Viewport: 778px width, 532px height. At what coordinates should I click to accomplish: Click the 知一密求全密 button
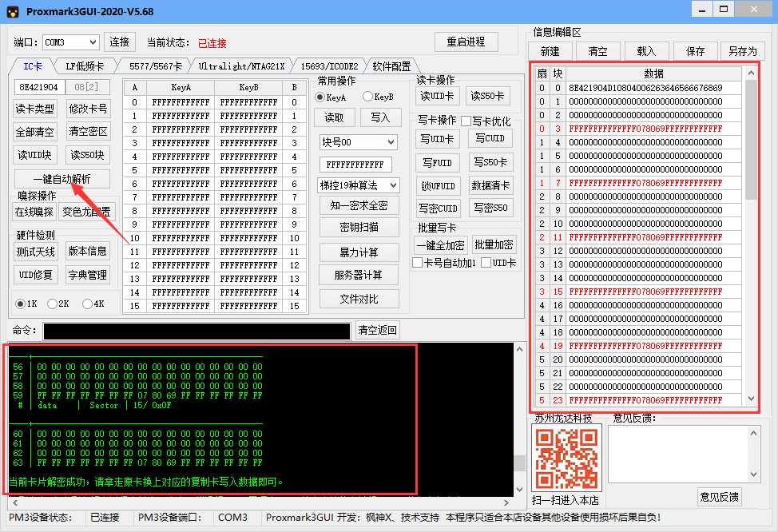click(x=359, y=205)
